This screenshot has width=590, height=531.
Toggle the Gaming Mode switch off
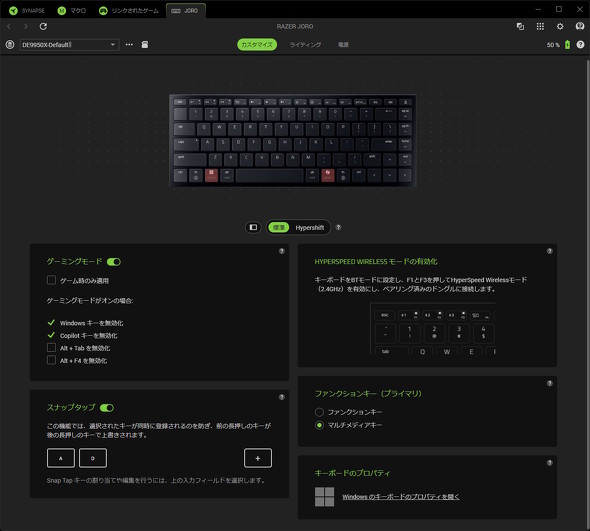pos(114,262)
